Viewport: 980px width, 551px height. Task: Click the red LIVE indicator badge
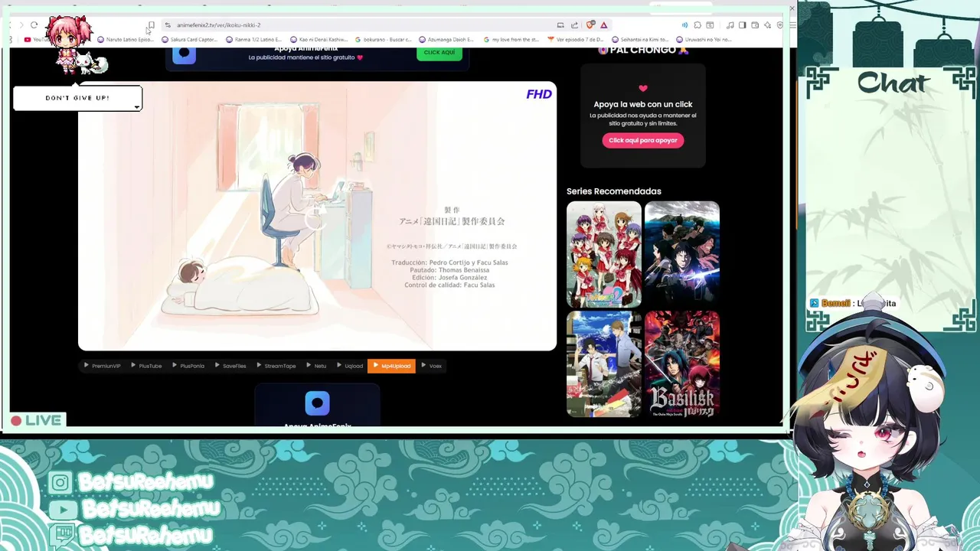click(38, 420)
